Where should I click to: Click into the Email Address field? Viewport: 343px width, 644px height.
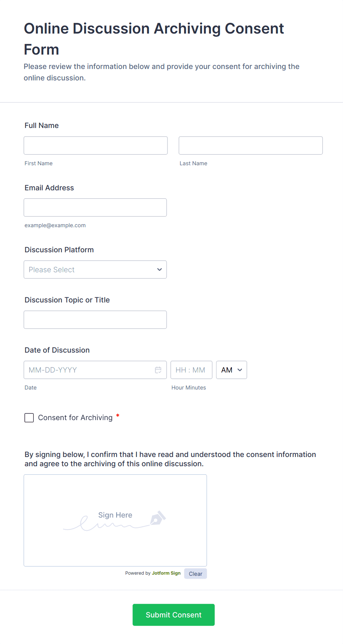pyautogui.click(x=95, y=208)
